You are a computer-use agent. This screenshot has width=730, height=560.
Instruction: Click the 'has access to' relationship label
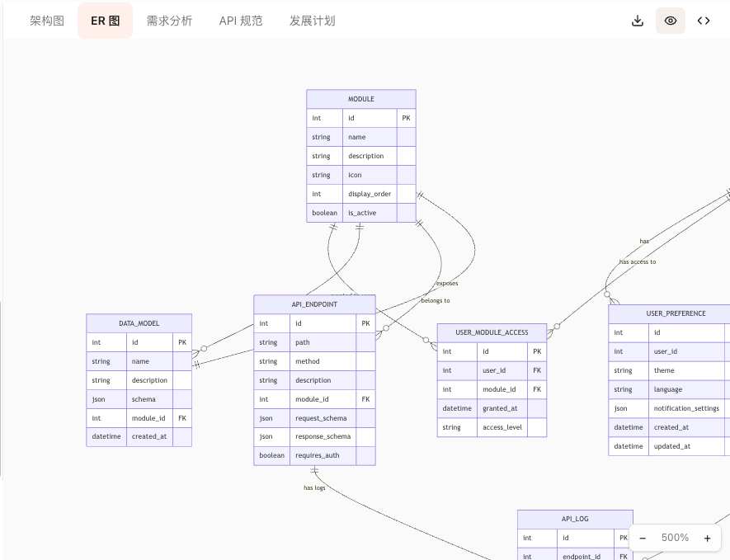click(638, 261)
